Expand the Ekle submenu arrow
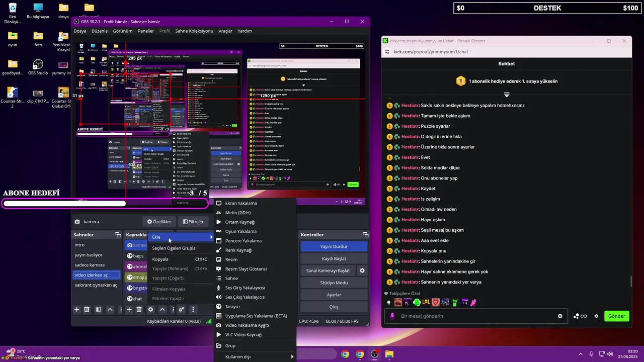This screenshot has width=644, height=362. click(211, 237)
